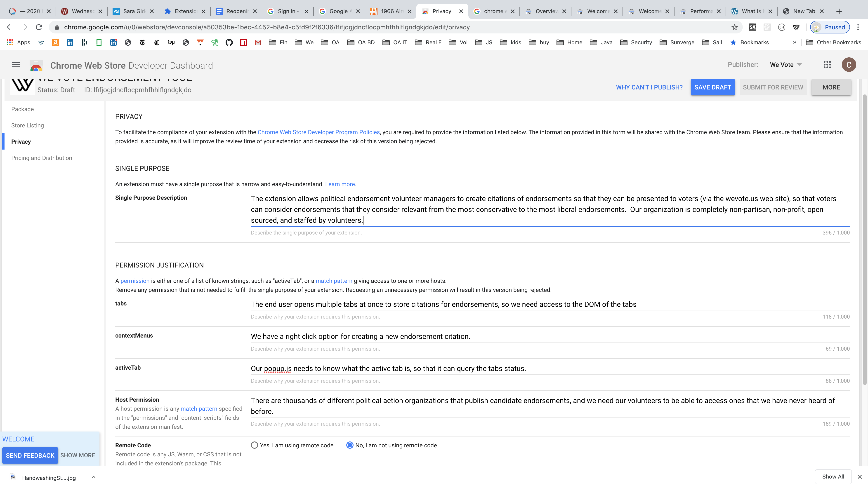The image size is (868, 488).
Task: Expand the HandwashingSt download item chevron
Action: point(93,477)
